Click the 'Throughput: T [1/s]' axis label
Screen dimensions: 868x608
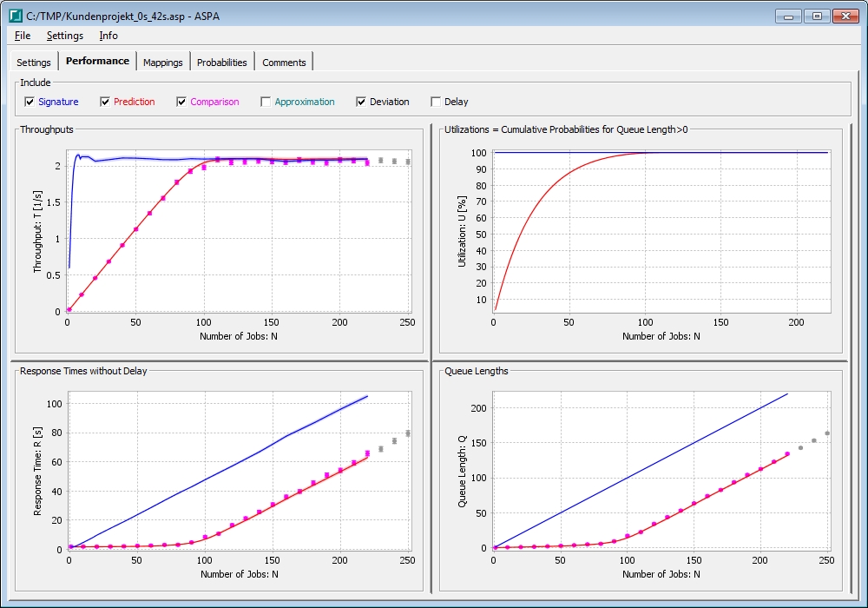coord(37,231)
